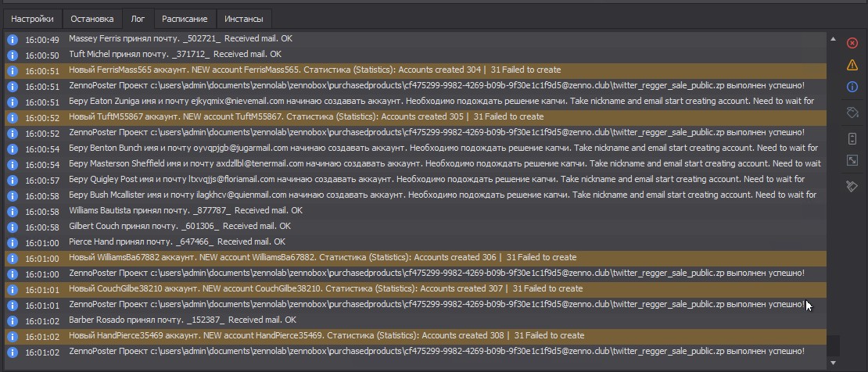Image resolution: width=868 pixels, height=372 pixels.
Task: Click the 16:00:49 timestamp
Action: [x=42, y=40]
